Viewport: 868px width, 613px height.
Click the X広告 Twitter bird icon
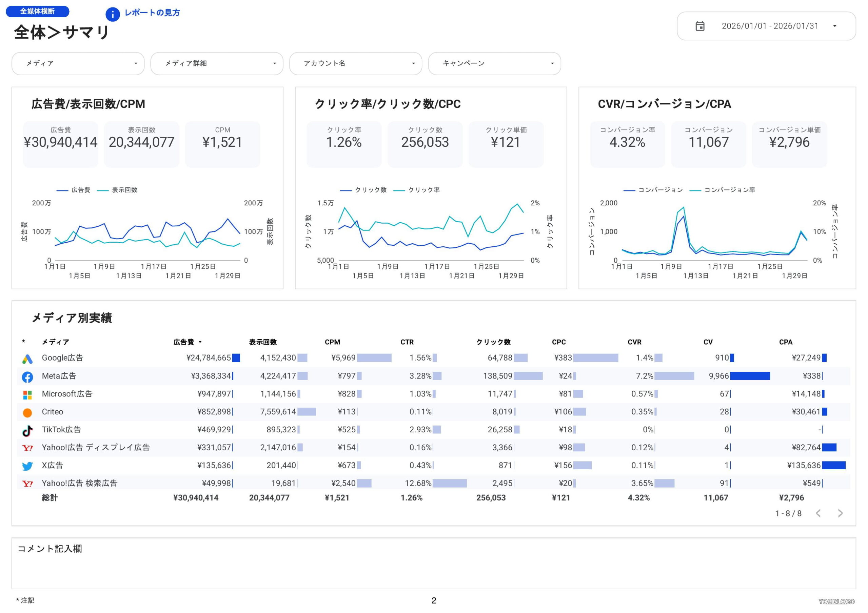point(27,466)
